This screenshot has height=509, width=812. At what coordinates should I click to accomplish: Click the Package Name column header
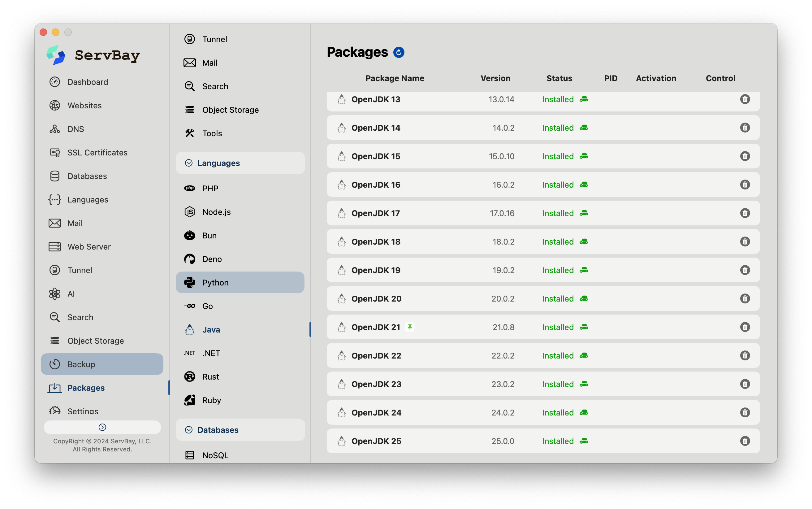click(395, 78)
